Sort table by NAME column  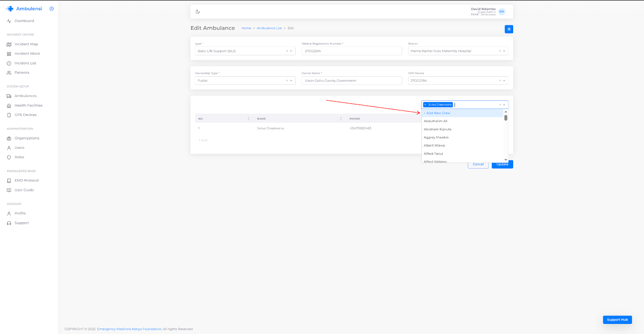[x=341, y=119]
